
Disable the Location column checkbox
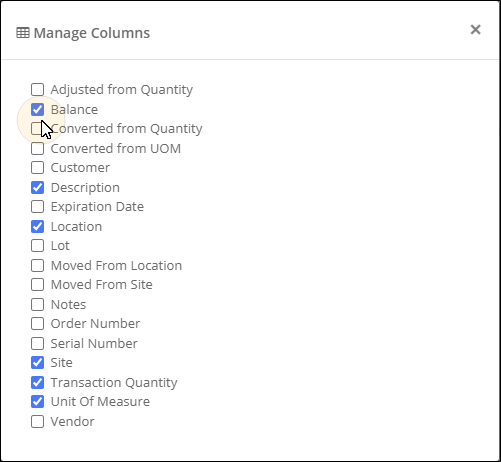[37, 226]
